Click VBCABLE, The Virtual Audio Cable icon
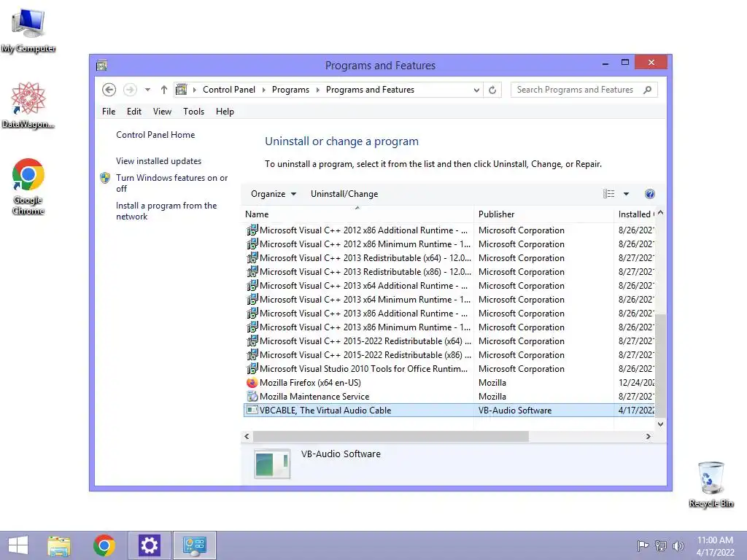The width and height of the screenshot is (747, 560). 252,410
